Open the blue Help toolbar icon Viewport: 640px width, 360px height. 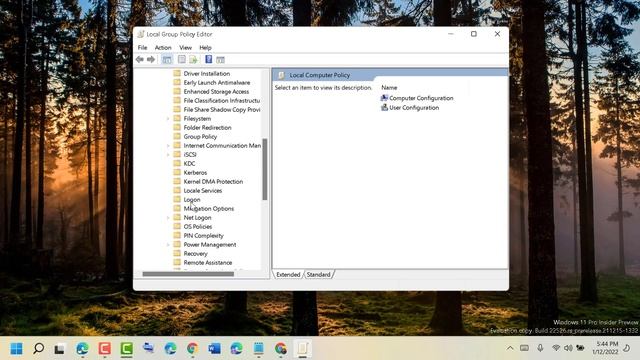point(209,60)
